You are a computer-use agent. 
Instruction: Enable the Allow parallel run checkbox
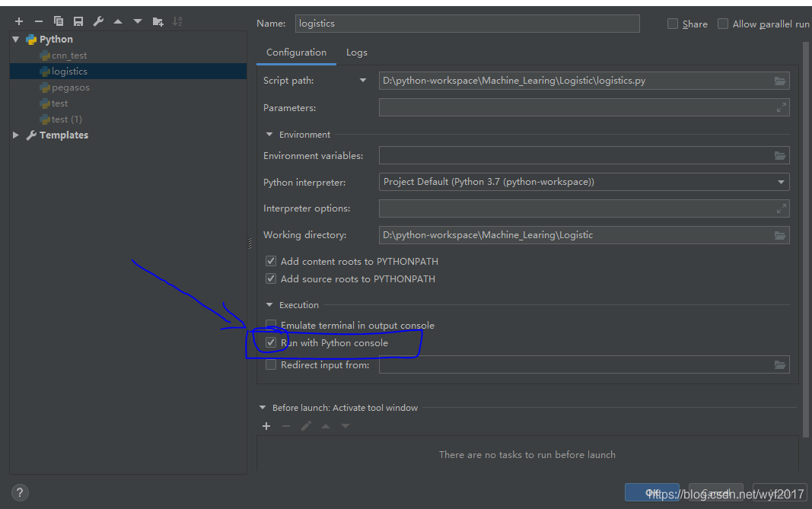click(x=723, y=24)
